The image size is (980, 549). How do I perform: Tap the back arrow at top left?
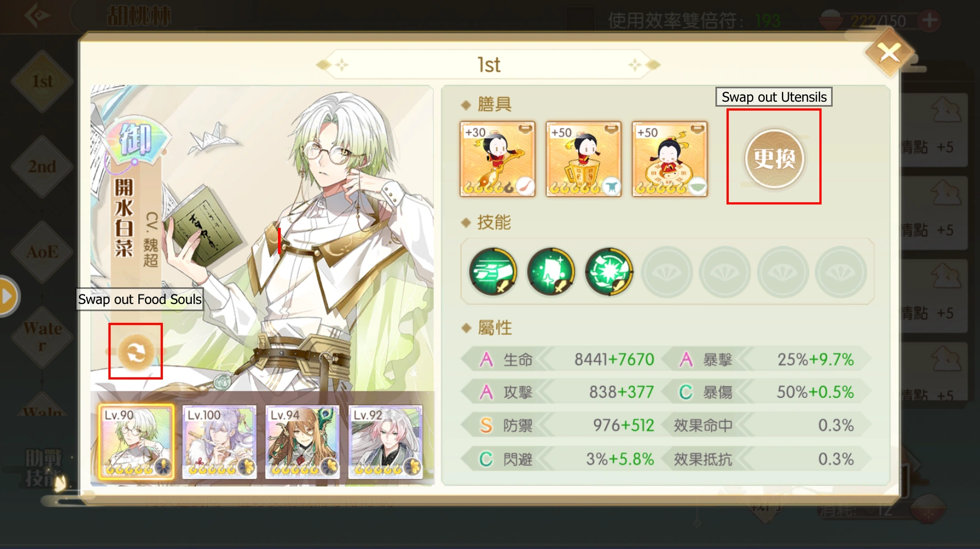[x=37, y=15]
